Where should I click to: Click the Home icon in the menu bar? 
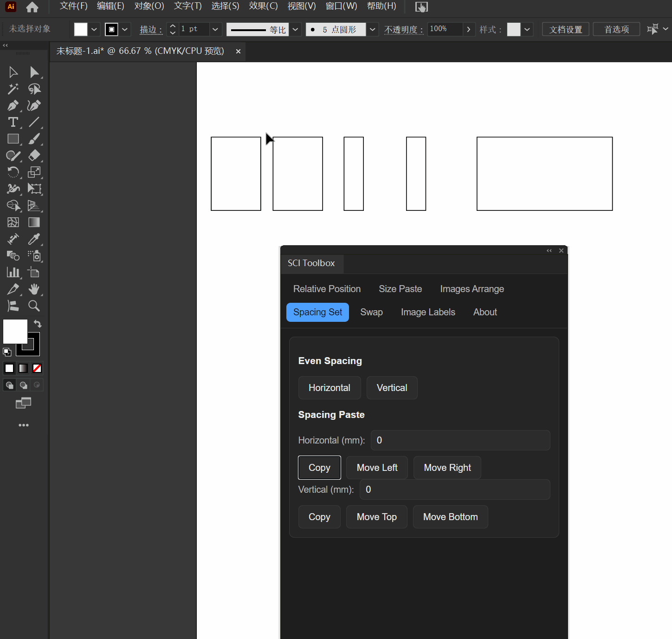[32, 7]
